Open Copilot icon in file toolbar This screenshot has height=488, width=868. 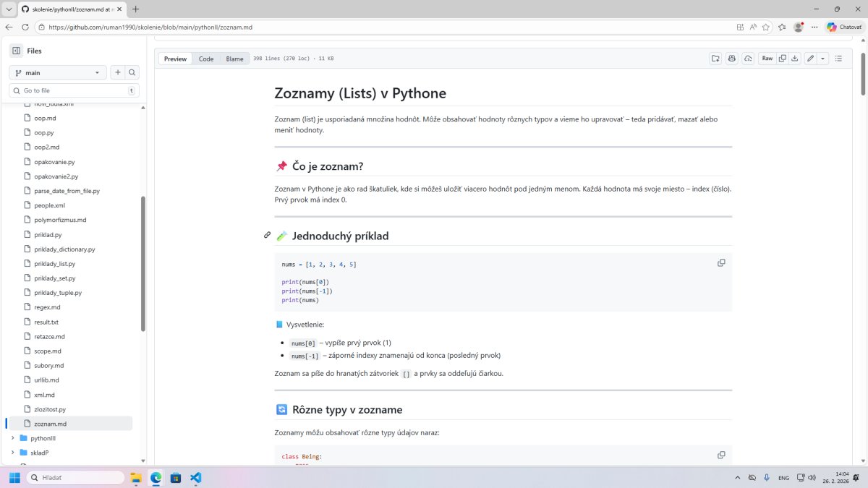click(731, 59)
